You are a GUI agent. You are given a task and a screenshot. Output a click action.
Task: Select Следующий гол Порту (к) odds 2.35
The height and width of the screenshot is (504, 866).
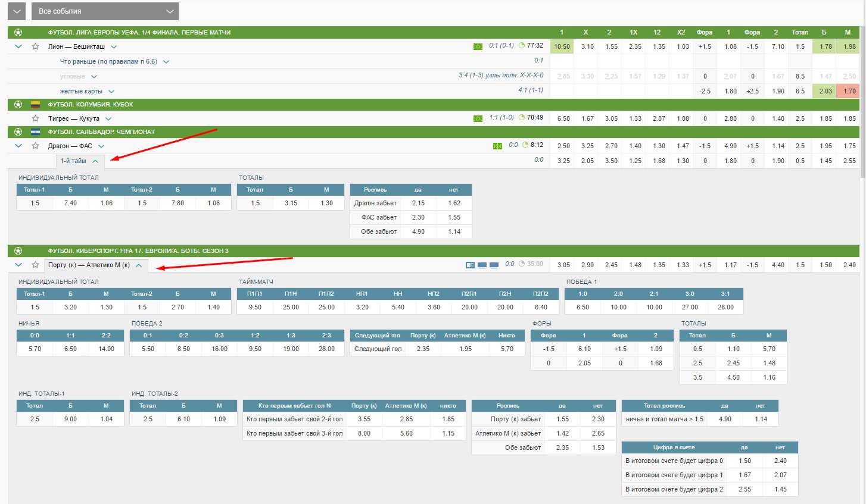(423, 349)
